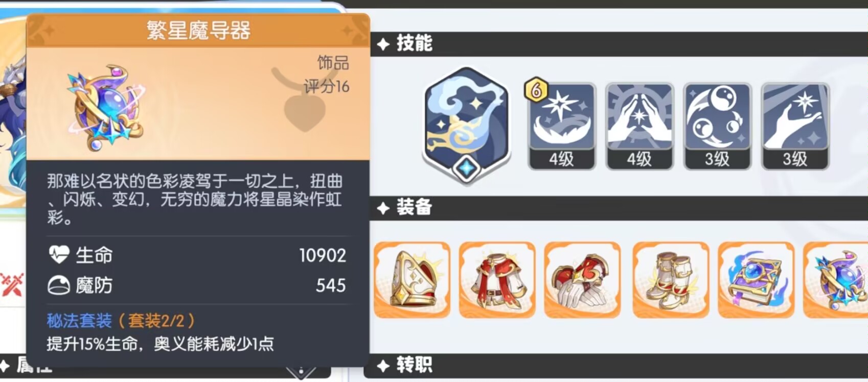
Task: Open the crescent starburst skill at level 4
Action: tap(561, 126)
